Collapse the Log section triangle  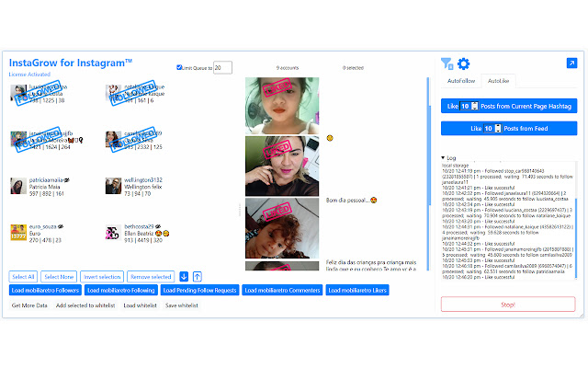click(443, 157)
